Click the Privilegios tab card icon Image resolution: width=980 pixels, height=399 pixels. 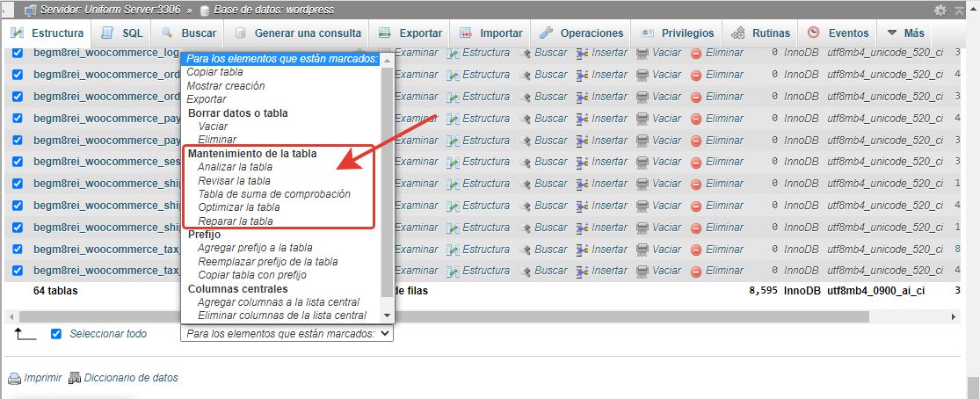tap(648, 33)
